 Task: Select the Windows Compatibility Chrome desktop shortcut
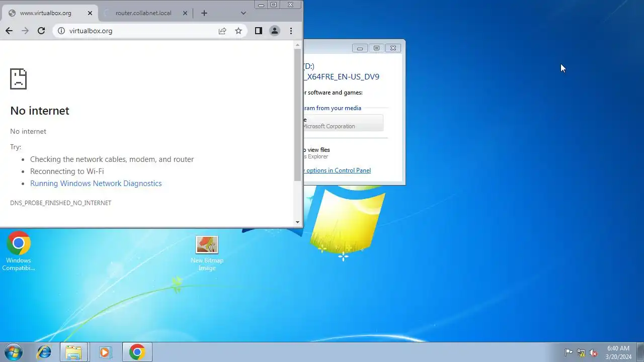19,251
